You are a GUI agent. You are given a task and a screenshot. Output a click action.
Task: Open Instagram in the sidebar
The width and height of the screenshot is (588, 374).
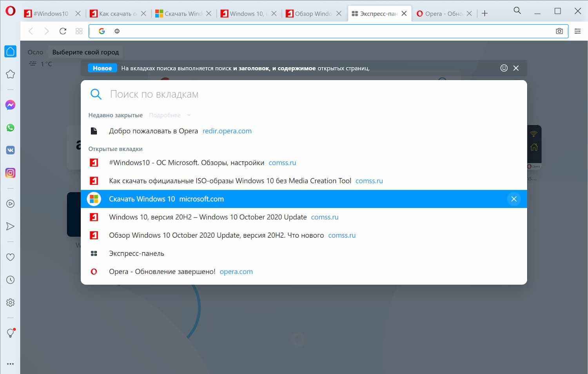(x=11, y=173)
